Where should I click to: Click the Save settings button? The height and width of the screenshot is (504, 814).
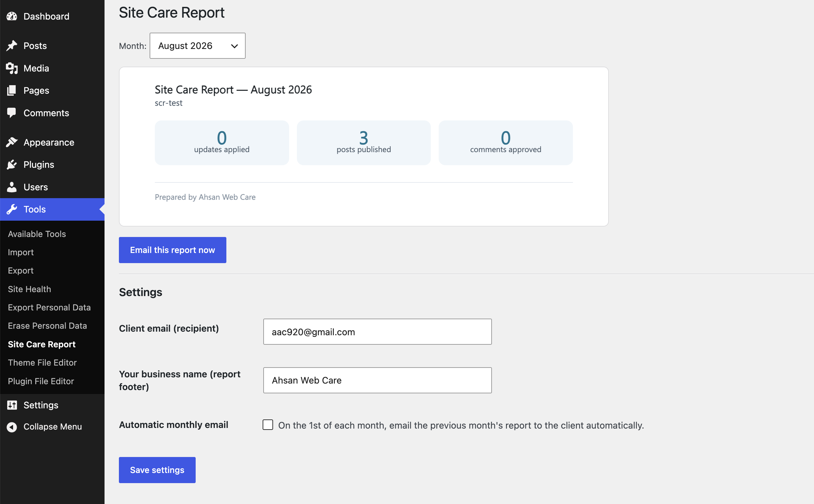coord(157,470)
